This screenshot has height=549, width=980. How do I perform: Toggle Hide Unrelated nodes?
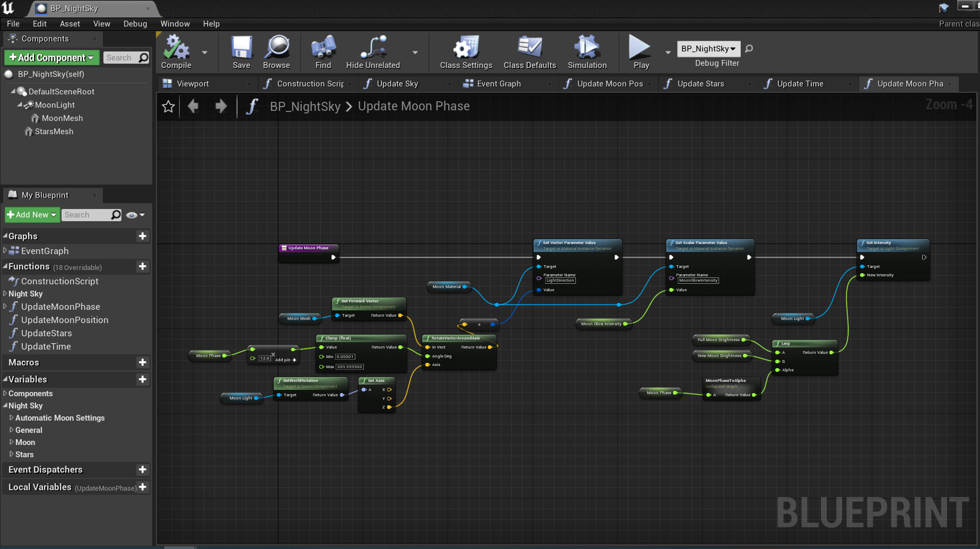tap(372, 51)
